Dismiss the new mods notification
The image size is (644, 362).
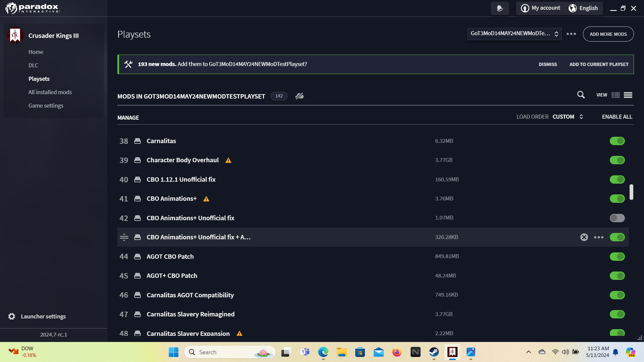click(548, 64)
